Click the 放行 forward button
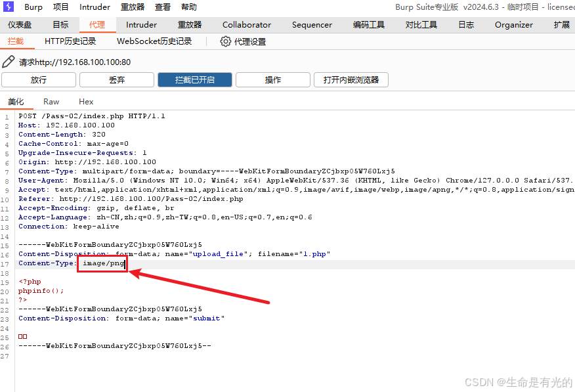 point(39,79)
